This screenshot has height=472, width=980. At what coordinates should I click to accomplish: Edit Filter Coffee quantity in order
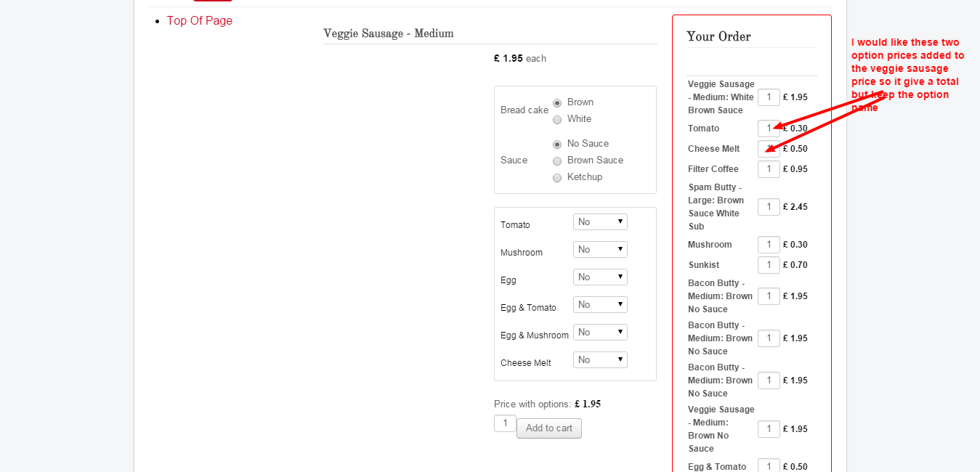pos(769,169)
